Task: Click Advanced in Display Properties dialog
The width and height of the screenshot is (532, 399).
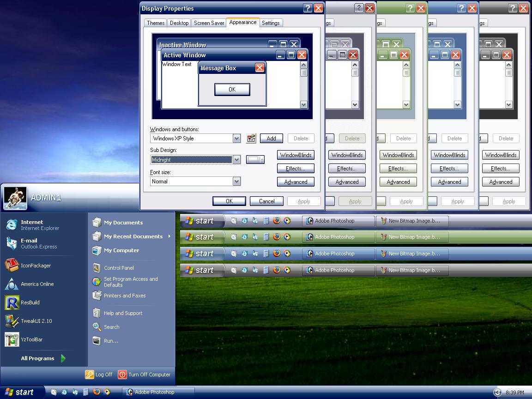Action: point(296,182)
